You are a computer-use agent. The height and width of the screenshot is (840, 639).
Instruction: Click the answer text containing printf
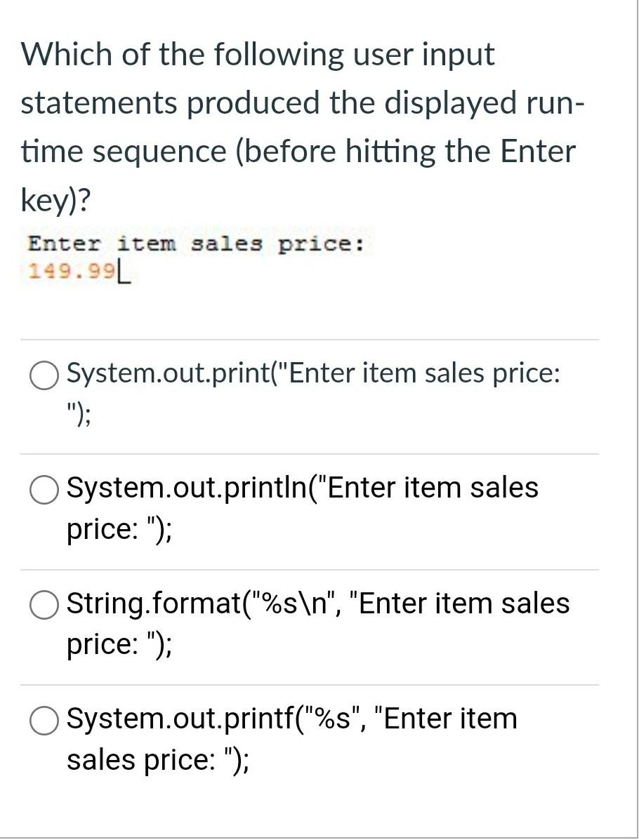(291, 719)
